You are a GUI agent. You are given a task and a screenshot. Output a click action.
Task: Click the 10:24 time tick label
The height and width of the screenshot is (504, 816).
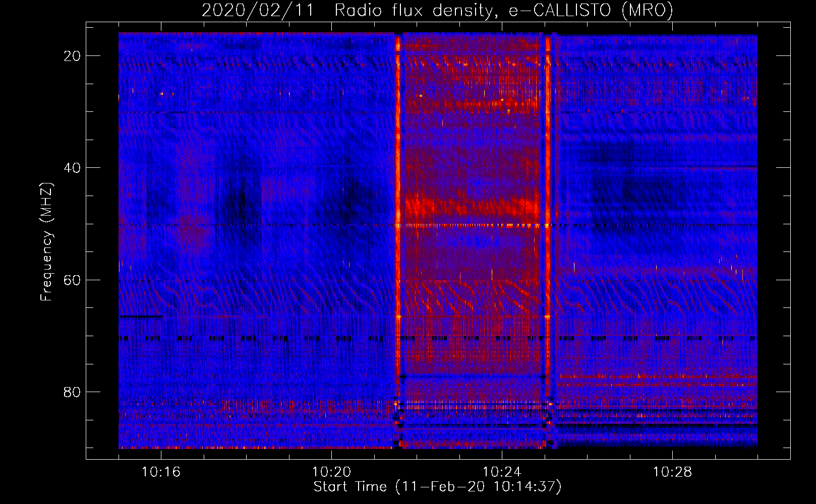tap(502, 472)
